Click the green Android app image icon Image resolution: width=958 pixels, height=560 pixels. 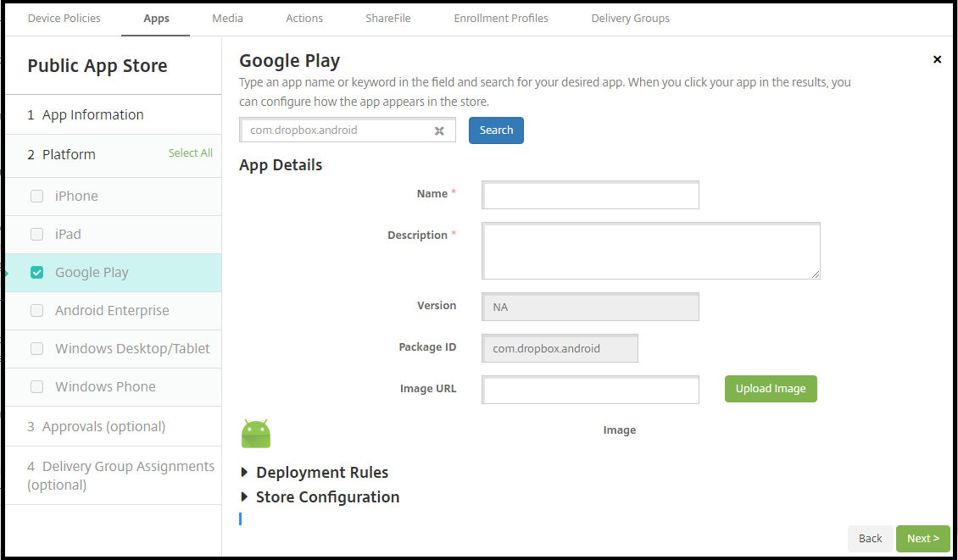point(256,434)
